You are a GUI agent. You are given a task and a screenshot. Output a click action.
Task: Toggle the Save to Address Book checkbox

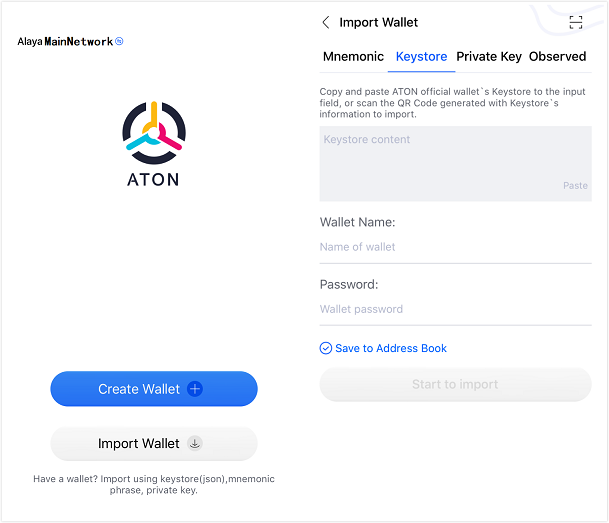coord(326,348)
